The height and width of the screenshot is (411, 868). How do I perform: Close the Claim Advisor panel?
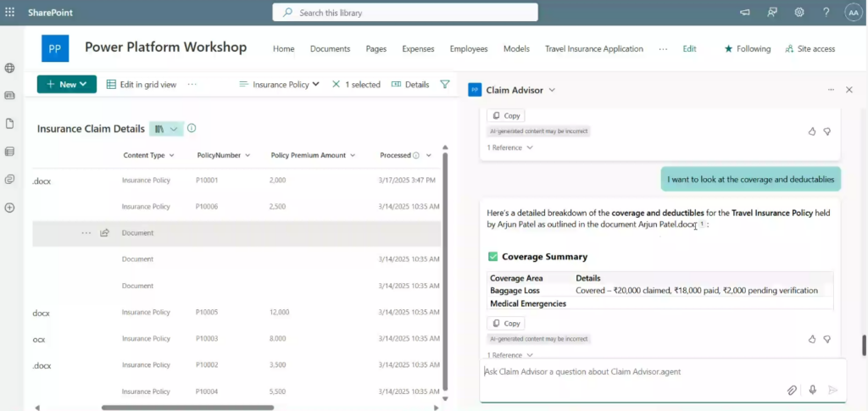849,90
